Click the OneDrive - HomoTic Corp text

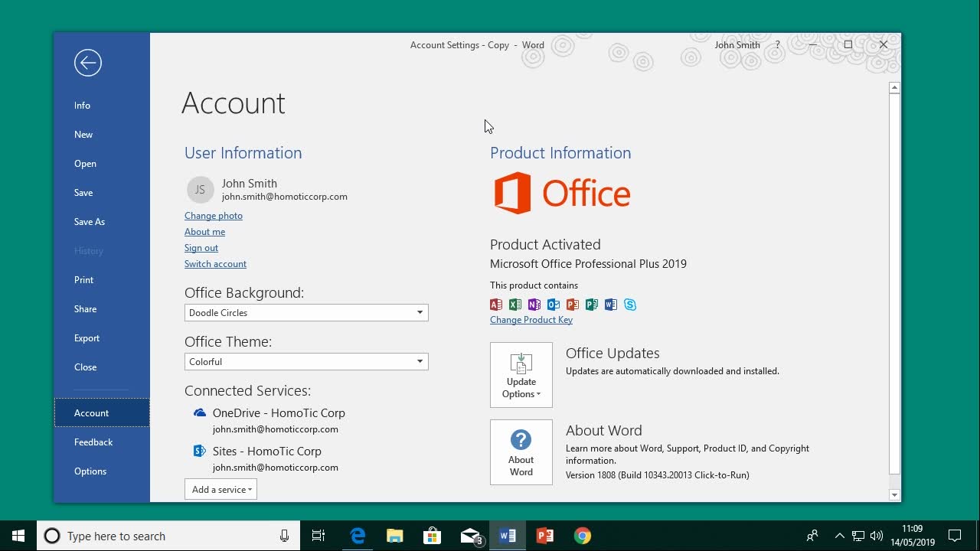tap(279, 412)
